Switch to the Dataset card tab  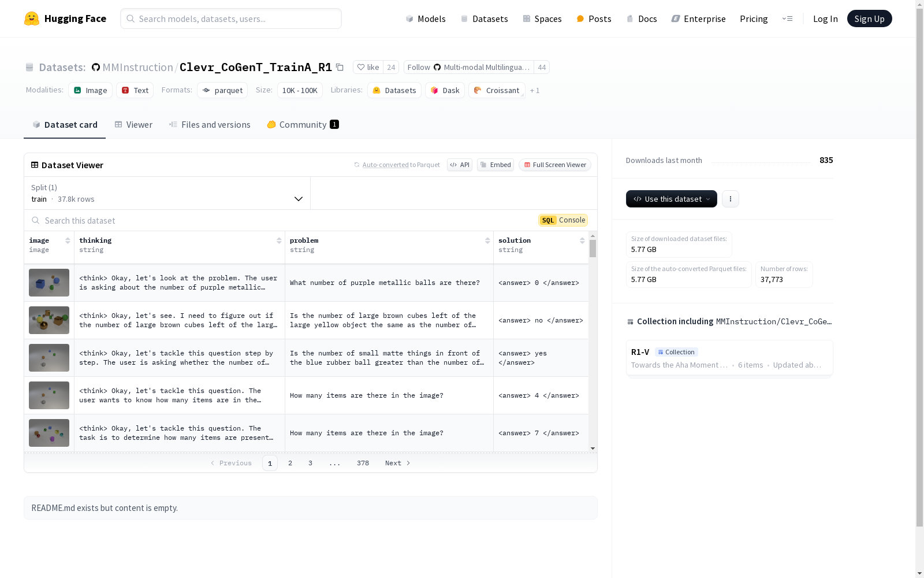65,125
